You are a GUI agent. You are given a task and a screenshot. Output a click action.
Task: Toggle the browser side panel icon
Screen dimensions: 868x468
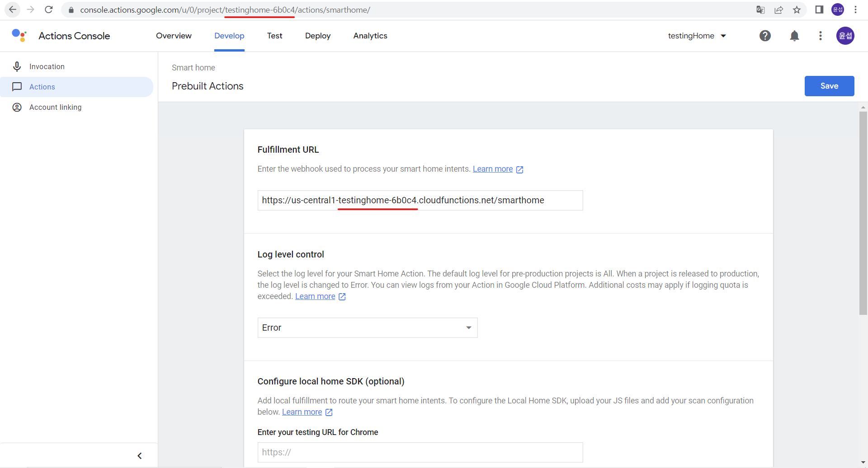click(x=819, y=9)
